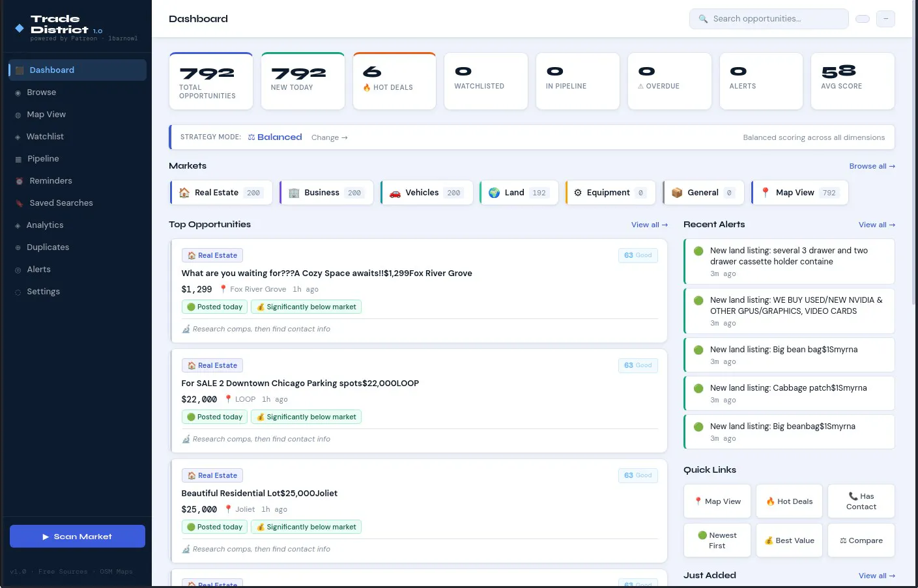Click the Pipeline grid icon

(x=18, y=160)
